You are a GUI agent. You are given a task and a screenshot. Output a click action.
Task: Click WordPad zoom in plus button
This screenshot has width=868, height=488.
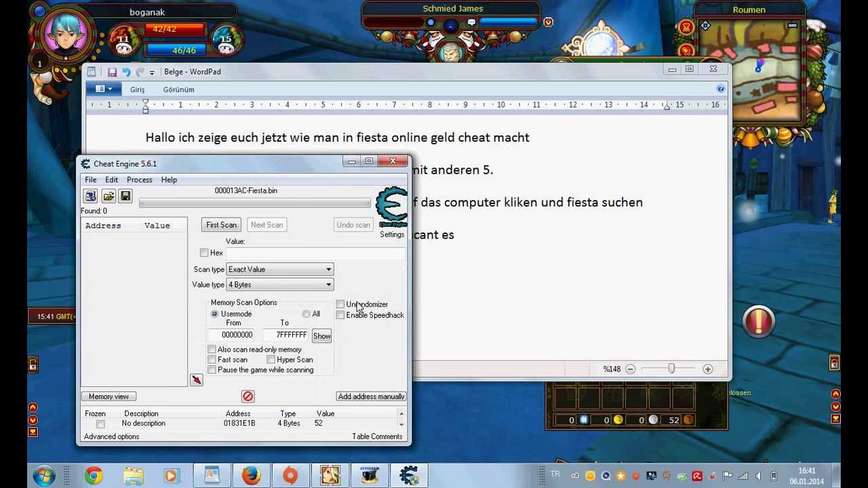(707, 369)
